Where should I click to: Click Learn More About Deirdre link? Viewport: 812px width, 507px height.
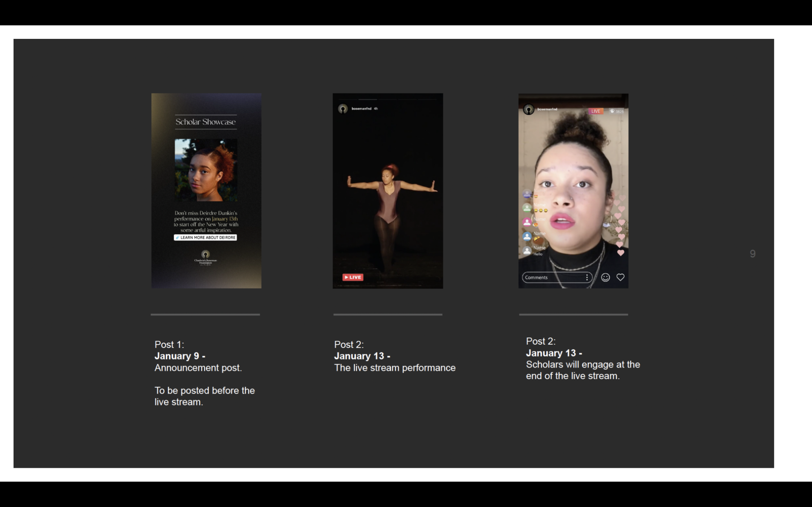[205, 237]
